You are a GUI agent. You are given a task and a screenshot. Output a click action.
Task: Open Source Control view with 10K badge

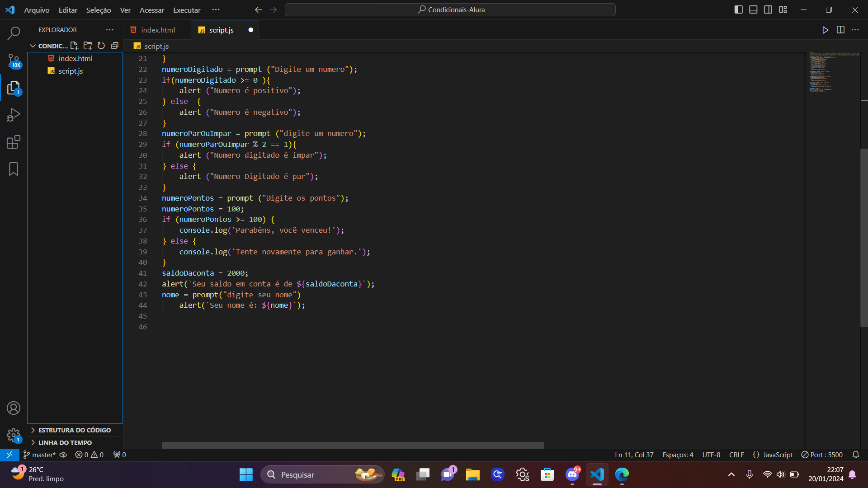click(14, 61)
